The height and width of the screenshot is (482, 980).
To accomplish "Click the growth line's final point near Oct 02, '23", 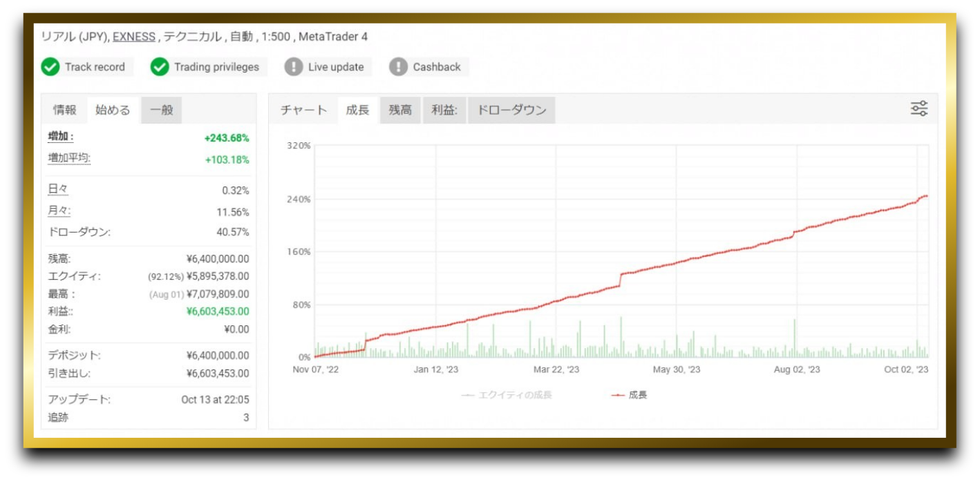I will (x=926, y=196).
